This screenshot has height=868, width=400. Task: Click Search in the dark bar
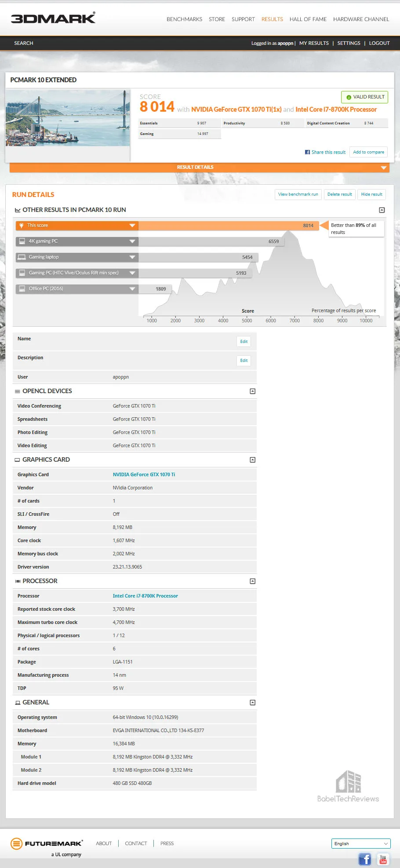(x=24, y=43)
